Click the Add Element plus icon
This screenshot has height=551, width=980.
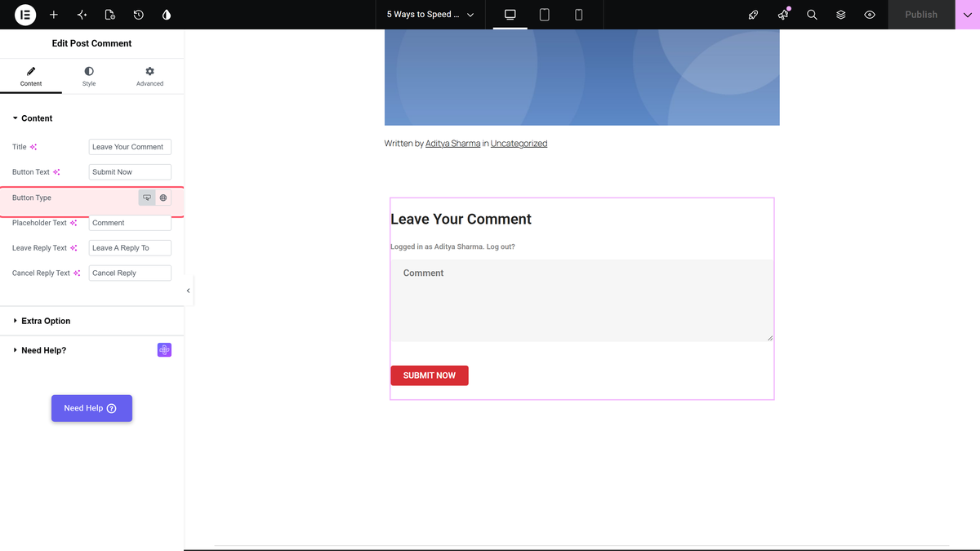[x=54, y=15]
